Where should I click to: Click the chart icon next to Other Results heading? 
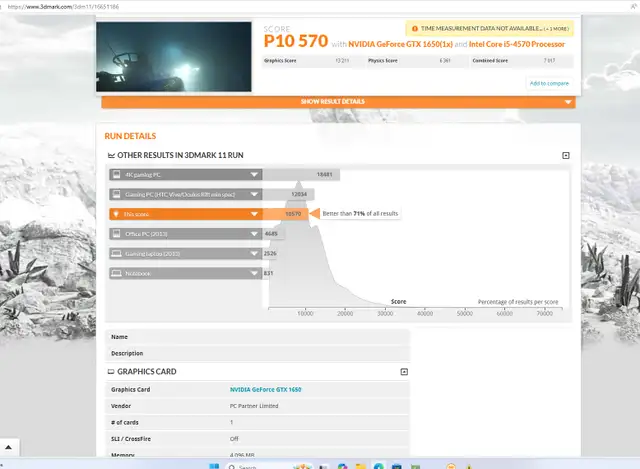(111, 155)
